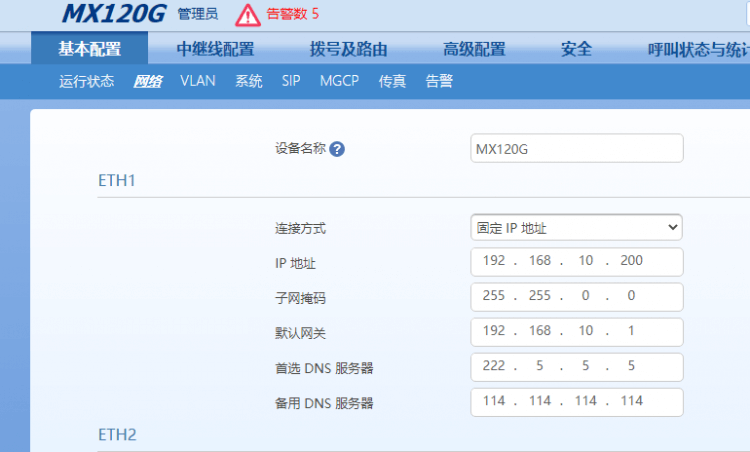This screenshot has width=750, height=452.
Task: Open the 基本配置 main tab
Action: 89,49
